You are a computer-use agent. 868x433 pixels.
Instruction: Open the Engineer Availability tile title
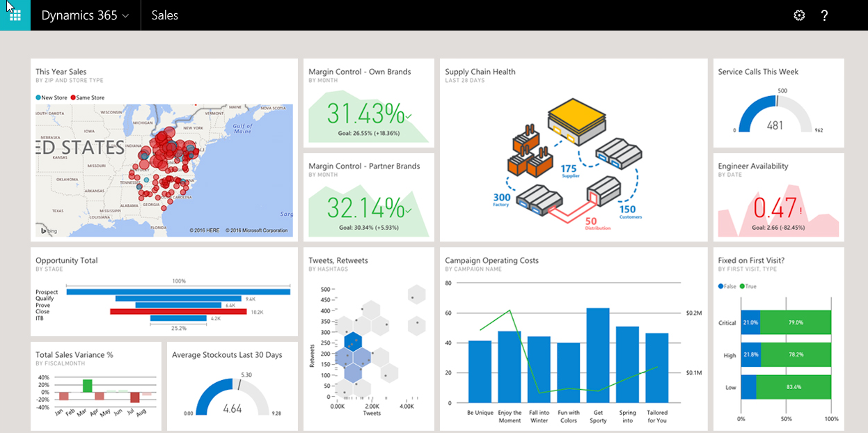(x=753, y=166)
